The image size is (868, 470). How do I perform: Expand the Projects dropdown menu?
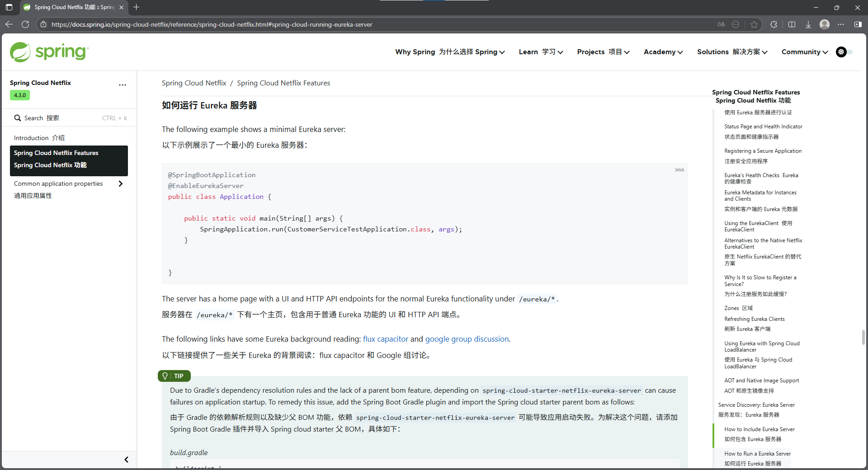[x=604, y=52]
